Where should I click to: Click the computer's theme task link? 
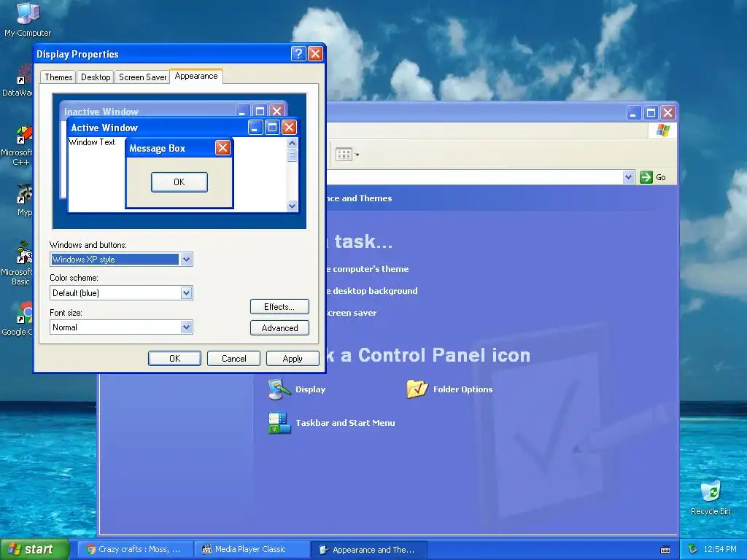[x=367, y=269]
